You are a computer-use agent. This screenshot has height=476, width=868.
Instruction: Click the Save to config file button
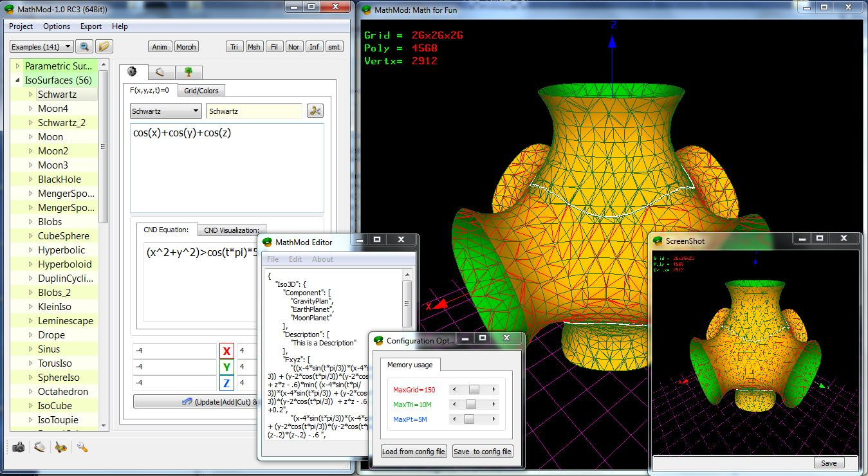tap(483, 452)
